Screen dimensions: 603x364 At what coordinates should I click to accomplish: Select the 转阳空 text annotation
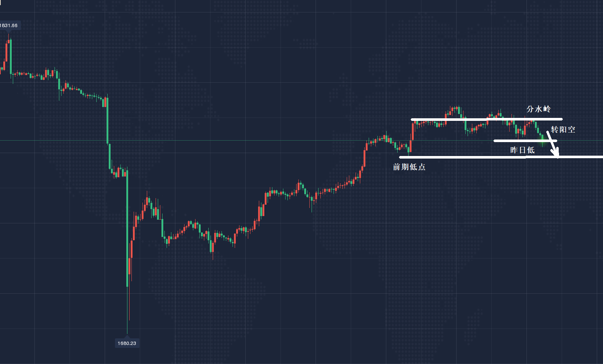[563, 130]
